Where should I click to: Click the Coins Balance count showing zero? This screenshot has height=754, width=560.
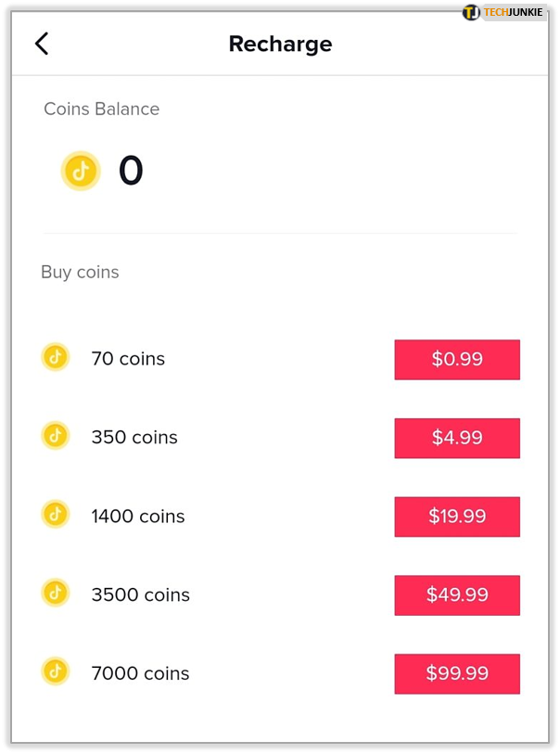click(x=131, y=170)
